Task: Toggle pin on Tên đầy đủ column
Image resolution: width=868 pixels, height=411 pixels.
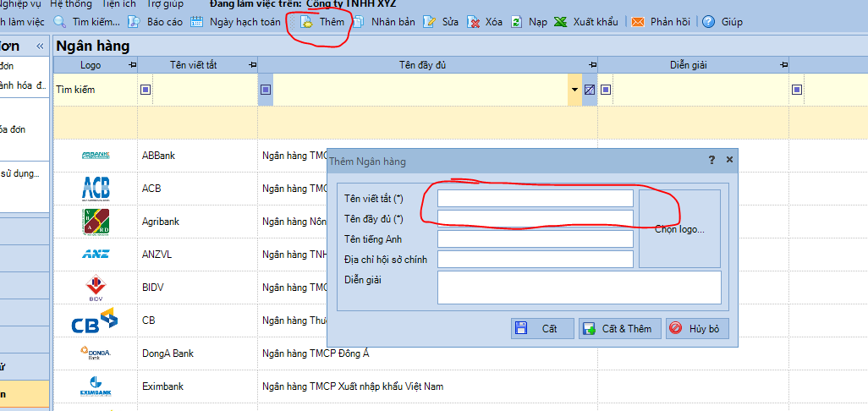Action: tap(591, 65)
